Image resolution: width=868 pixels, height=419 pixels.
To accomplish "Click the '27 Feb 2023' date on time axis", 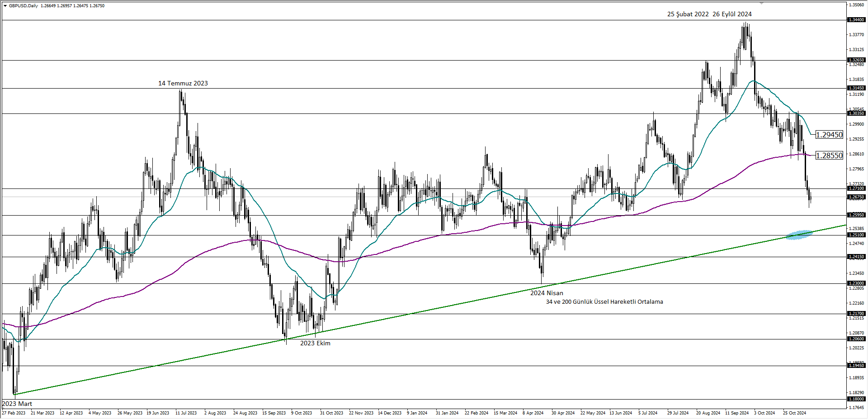I will point(14,413).
